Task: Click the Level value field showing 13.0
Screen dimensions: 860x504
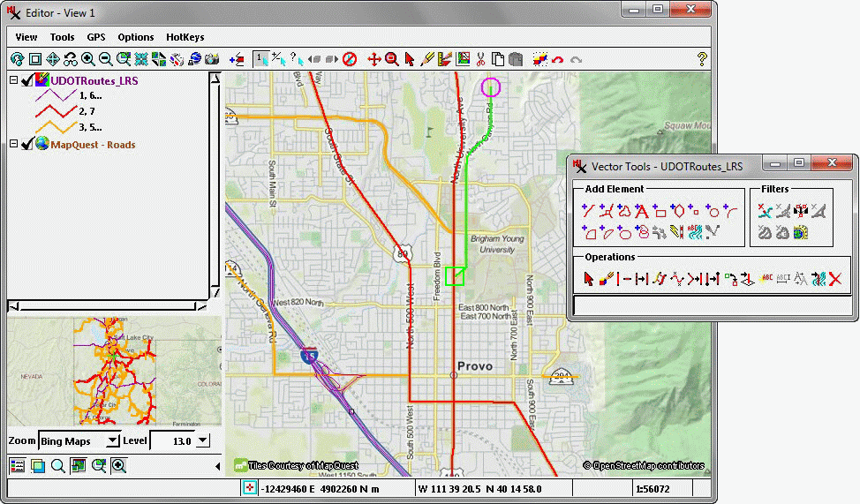Action: tap(173, 441)
